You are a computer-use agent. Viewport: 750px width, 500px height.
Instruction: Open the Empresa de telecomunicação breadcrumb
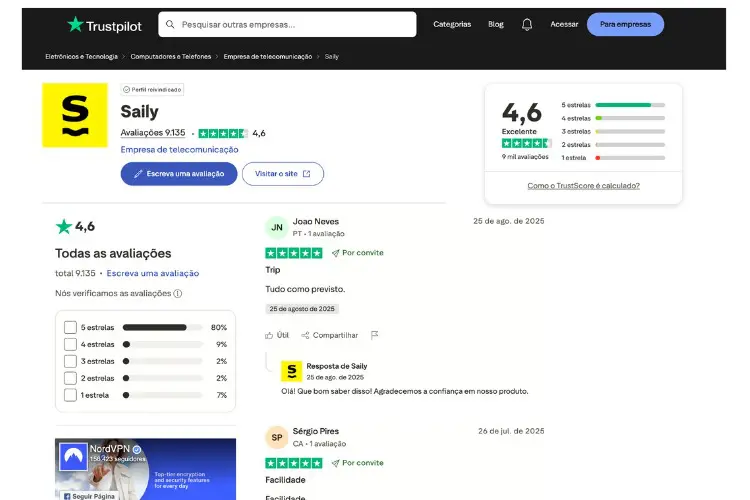pyautogui.click(x=268, y=56)
